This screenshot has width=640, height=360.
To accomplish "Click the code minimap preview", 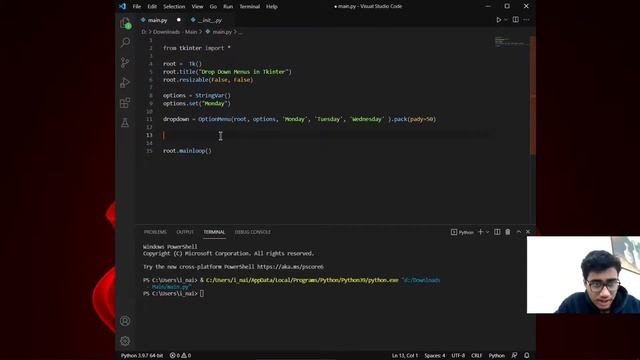I will pos(510,41).
